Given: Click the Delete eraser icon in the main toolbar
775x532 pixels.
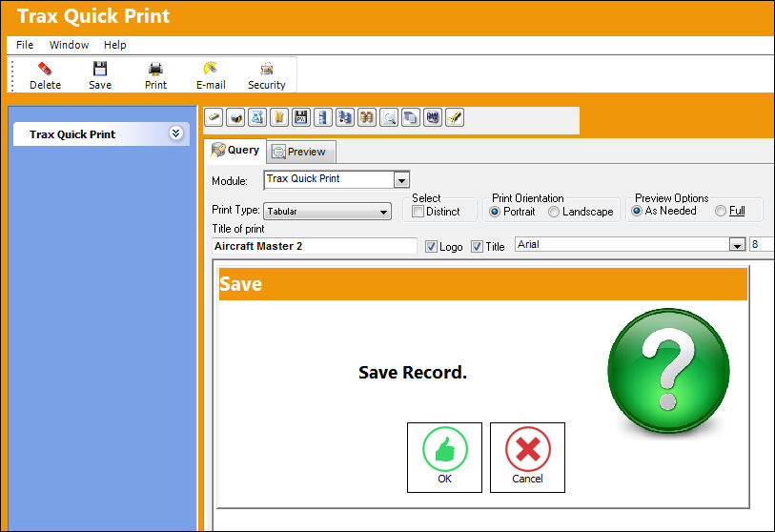Looking at the screenshot, I should 45,69.
